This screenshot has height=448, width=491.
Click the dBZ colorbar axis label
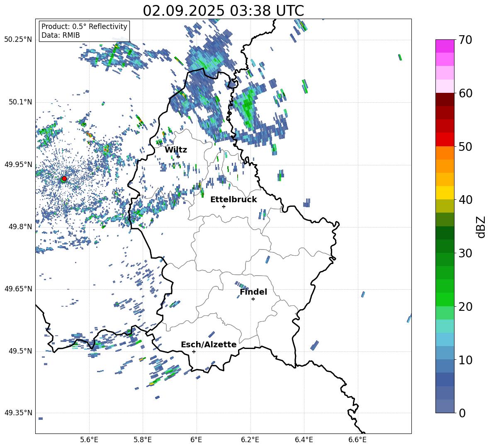tap(481, 227)
